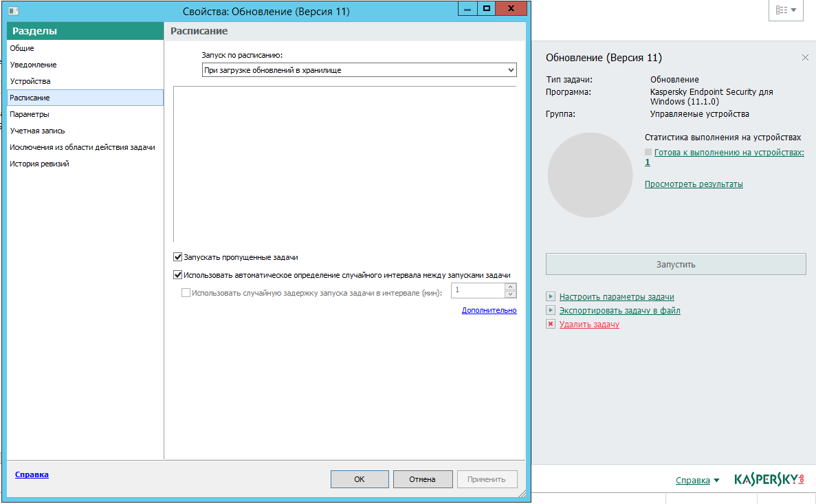The width and height of the screenshot is (816, 504).
Task: Open the view options dropdown at top right
Action: [x=786, y=10]
